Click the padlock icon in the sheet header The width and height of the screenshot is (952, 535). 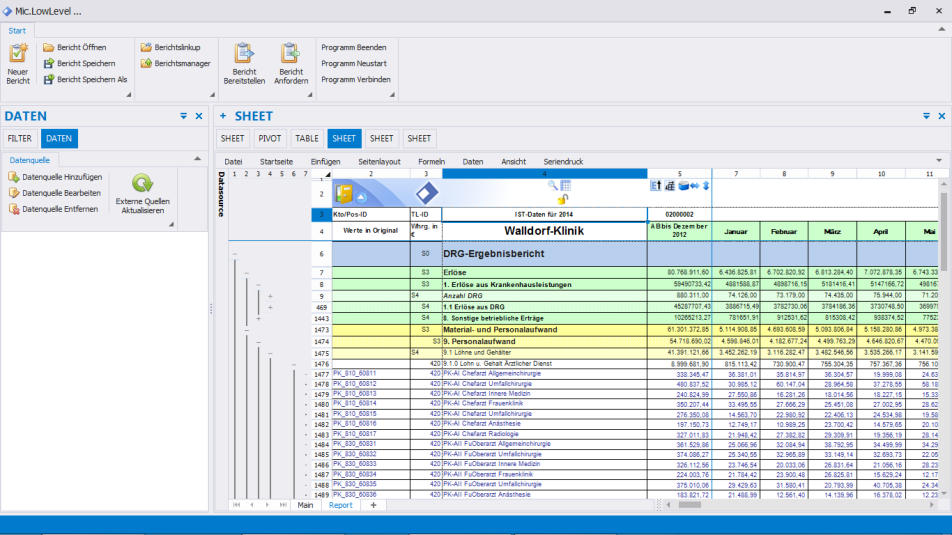coord(563,200)
